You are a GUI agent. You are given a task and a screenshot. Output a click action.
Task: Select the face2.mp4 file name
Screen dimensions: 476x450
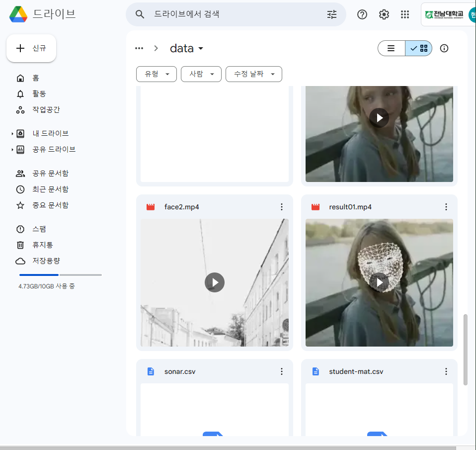[x=181, y=207]
